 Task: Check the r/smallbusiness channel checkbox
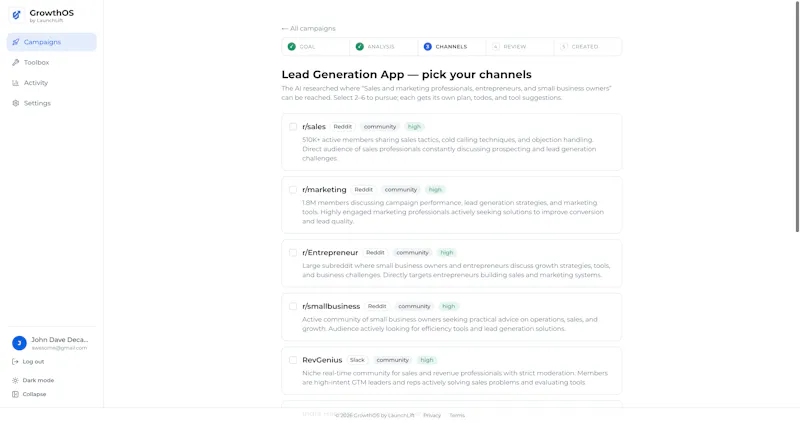pyautogui.click(x=293, y=306)
